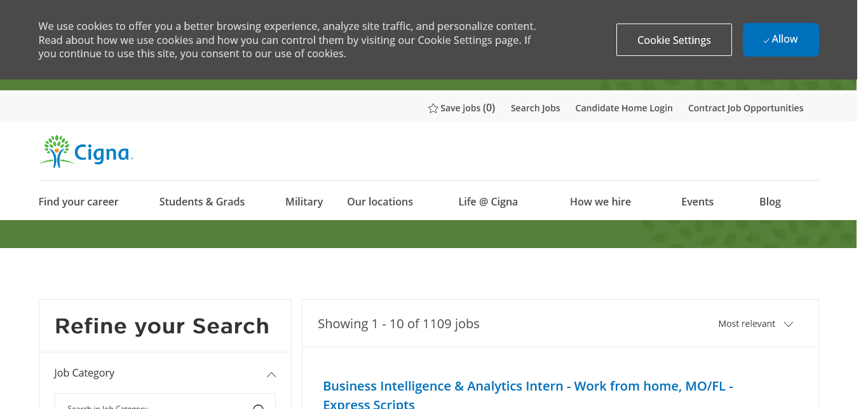Click the star icon beside Save jobs
This screenshot has height=409, width=868.
point(433,108)
